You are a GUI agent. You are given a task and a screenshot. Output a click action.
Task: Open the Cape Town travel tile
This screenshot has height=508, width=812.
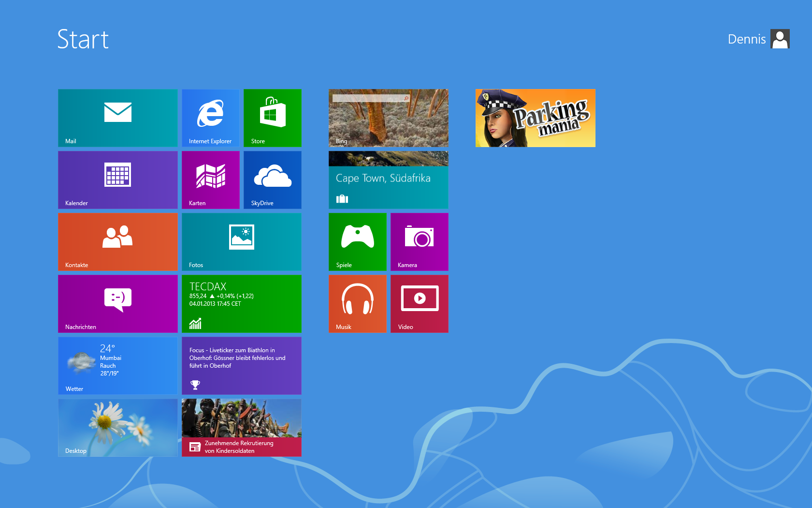[x=389, y=180]
